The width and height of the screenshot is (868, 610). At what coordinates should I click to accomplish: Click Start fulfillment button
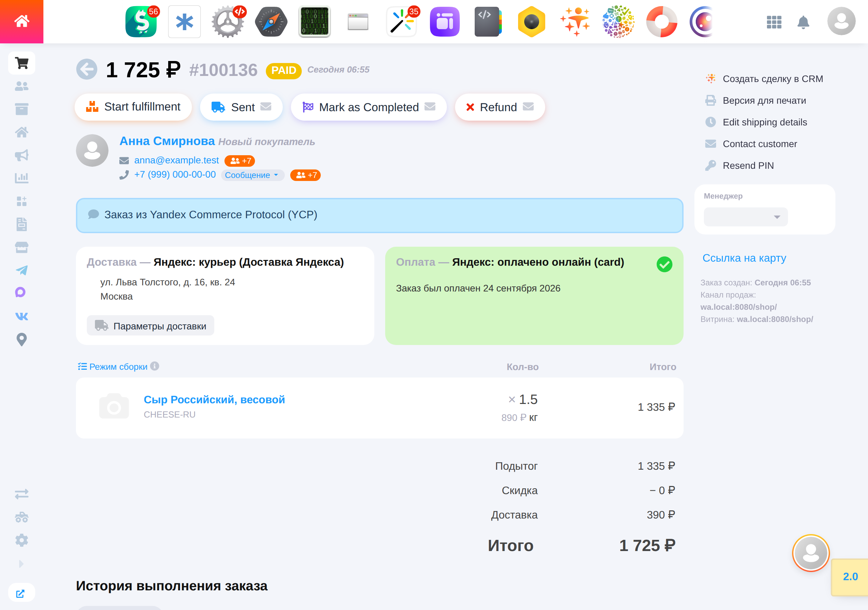pos(133,107)
